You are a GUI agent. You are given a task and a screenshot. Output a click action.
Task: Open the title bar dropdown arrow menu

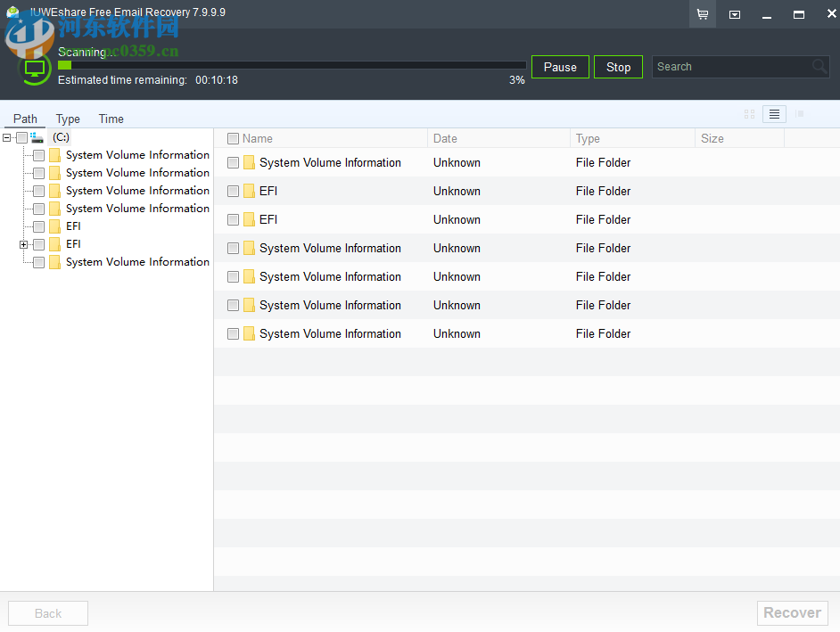(x=735, y=14)
